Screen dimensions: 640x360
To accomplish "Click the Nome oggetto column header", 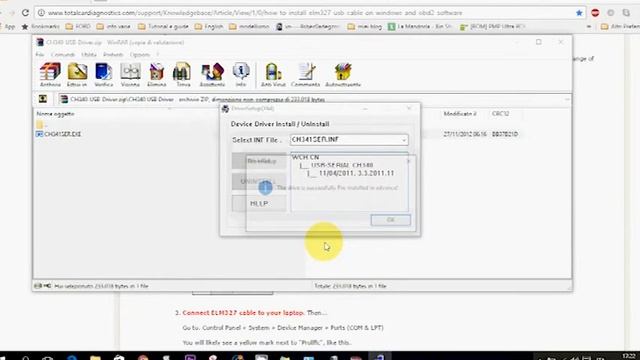I will point(55,114).
